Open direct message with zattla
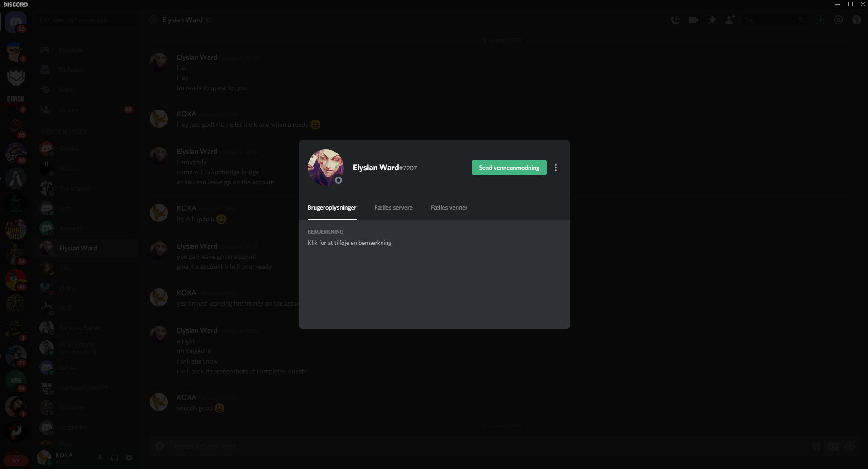The image size is (868, 469). click(x=86, y=368)
